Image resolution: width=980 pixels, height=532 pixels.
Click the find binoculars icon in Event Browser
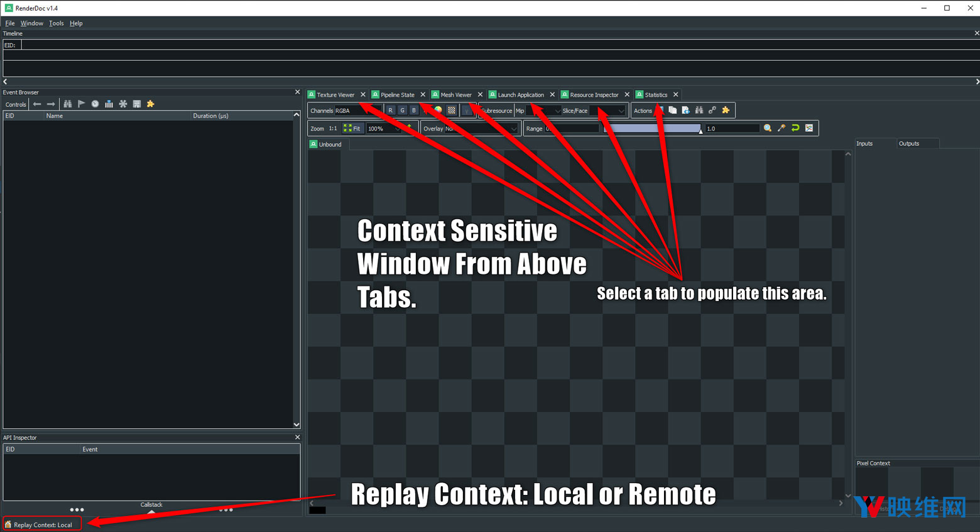[x=68, y=104]
